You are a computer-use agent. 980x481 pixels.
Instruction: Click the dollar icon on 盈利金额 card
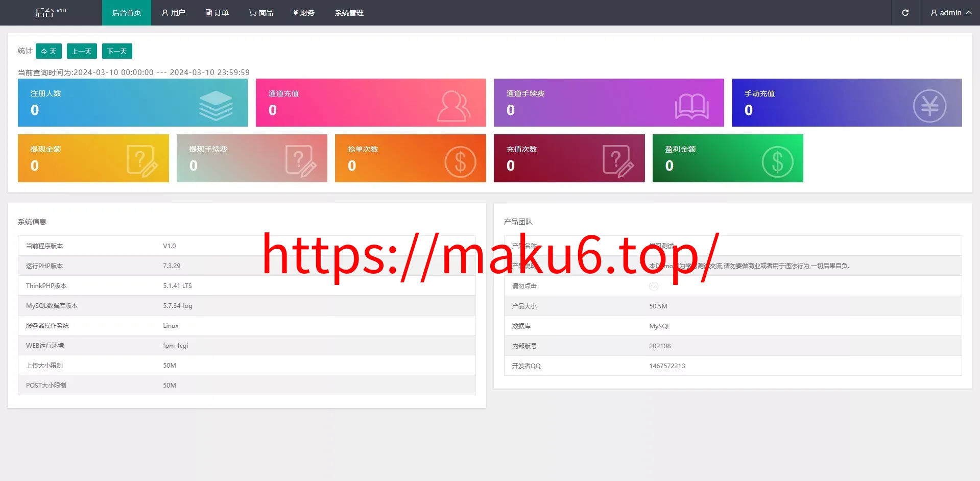[777, 162]
